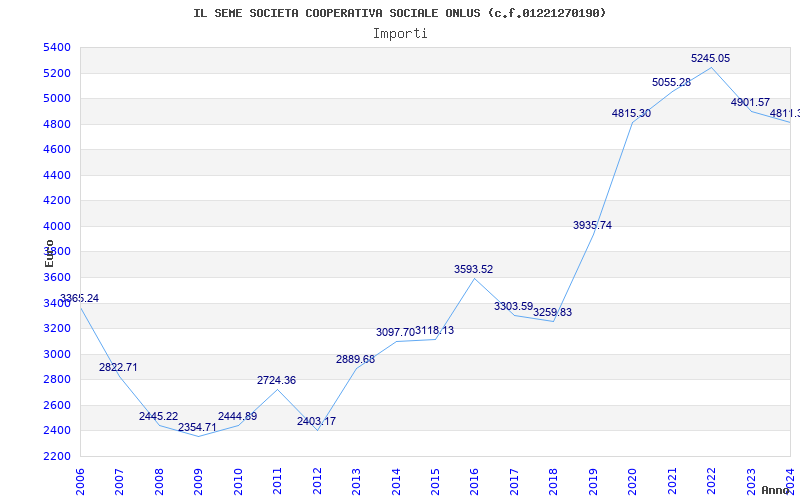Click the y-axis tick 5400
The height and width of the screenshot is (500, 800).
point(57,48)
